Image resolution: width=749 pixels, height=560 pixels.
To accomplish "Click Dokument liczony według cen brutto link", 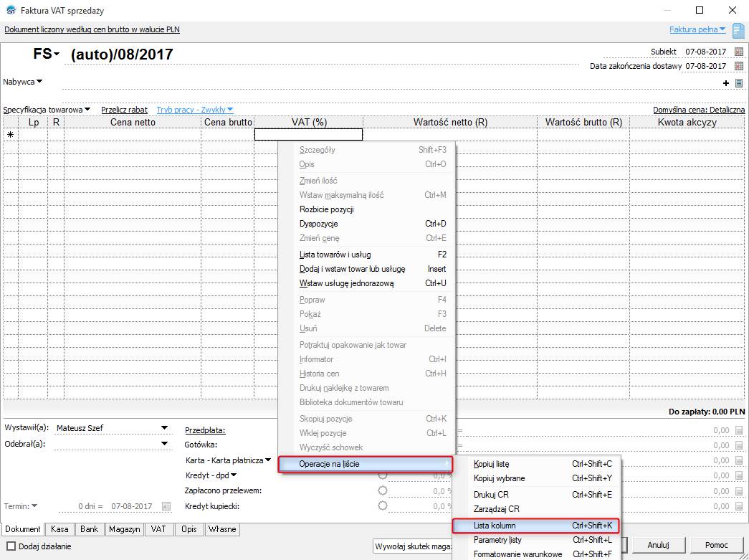I will pyautogui.click(x=92, y=29).
